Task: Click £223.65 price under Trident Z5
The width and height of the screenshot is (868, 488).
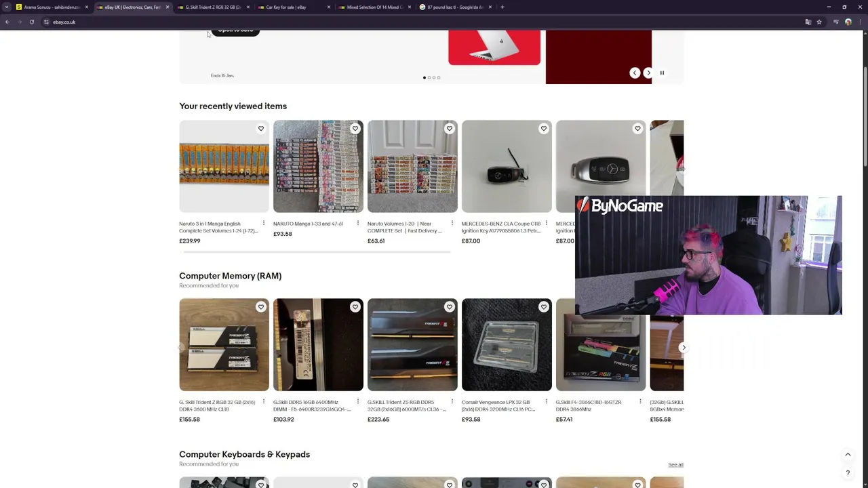Action: click(x=378, y=419)
